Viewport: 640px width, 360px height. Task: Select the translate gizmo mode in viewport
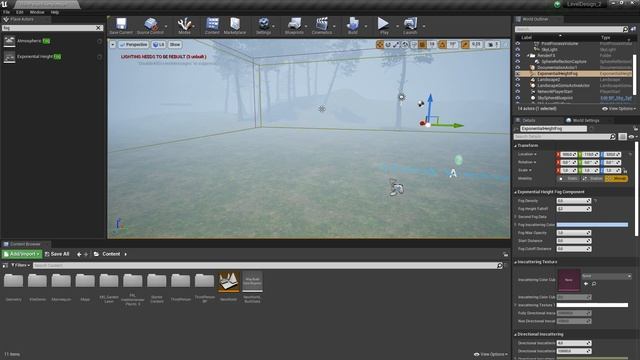pyautogui.click(x=380, y=44)
